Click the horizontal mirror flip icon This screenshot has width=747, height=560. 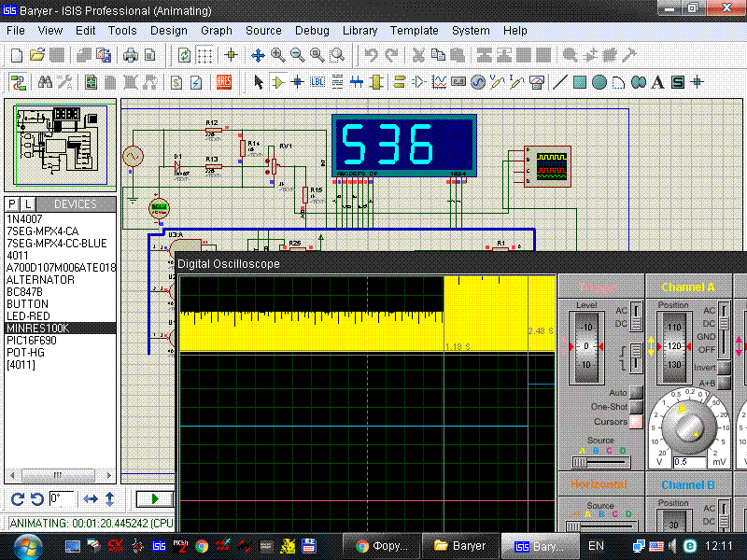(x=91, y=498)
